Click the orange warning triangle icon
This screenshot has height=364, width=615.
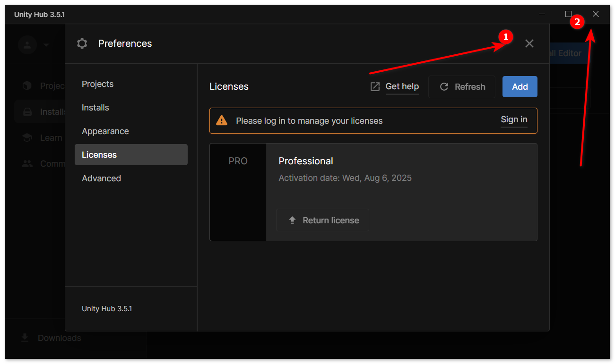tap(222, 120)
